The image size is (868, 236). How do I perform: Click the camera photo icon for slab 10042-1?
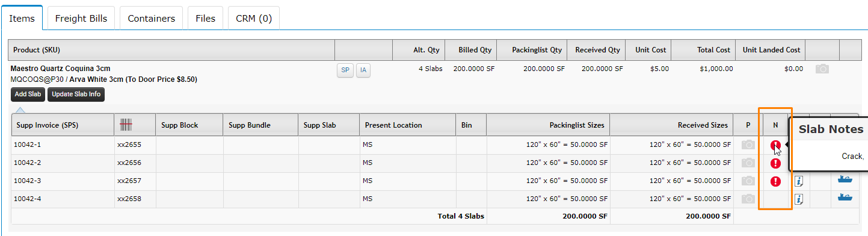[x=748, y=145]
